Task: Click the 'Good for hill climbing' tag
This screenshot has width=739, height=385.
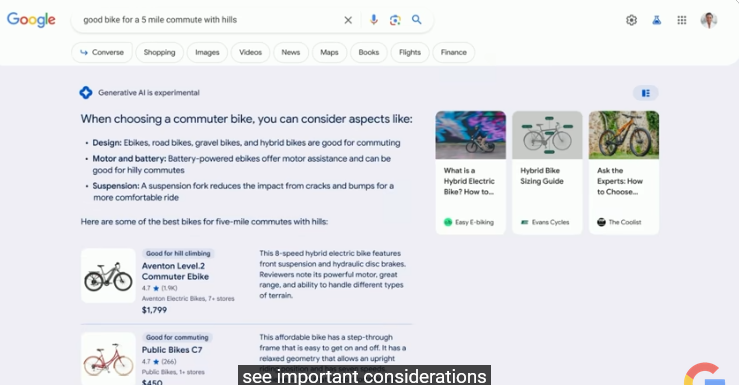Action: coord(178,254)
